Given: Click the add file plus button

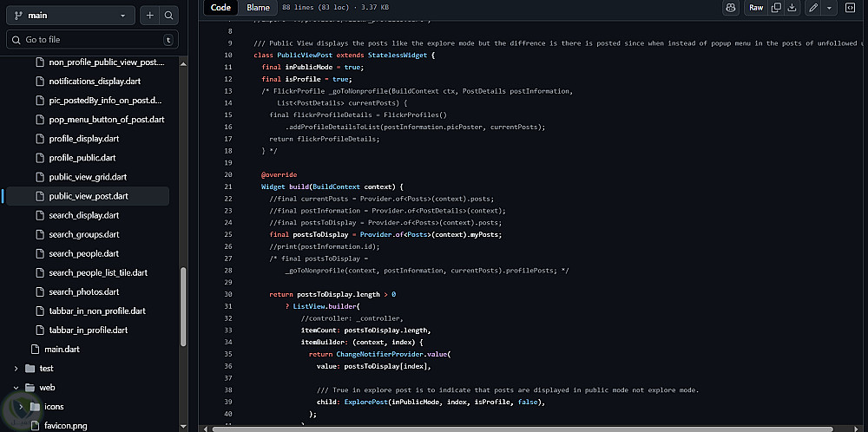Looking at the screenshot, I should (x=149, y=16).
